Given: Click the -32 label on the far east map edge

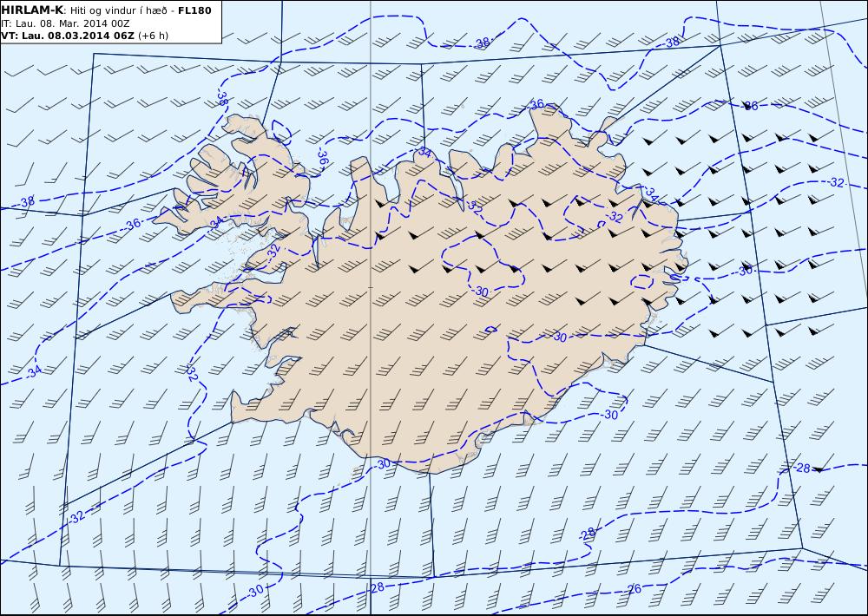Looking at the screenshot, I should click(835, 182).
